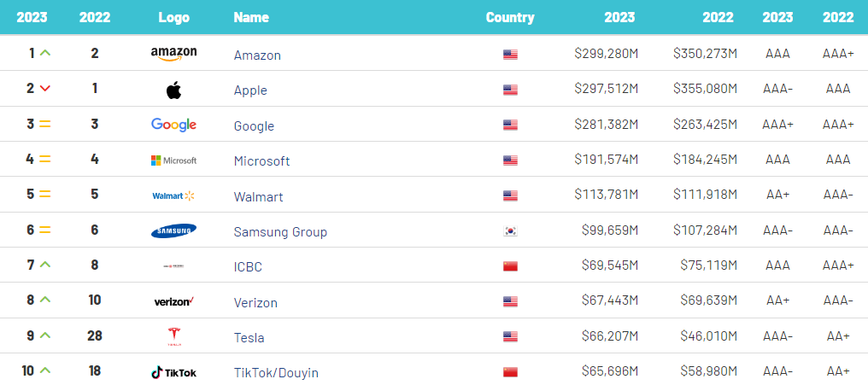Click the red down arrow beside Apple's rank
Image resolution: width=868 pixels, height=385 pixels.
(x=44, y=89)
